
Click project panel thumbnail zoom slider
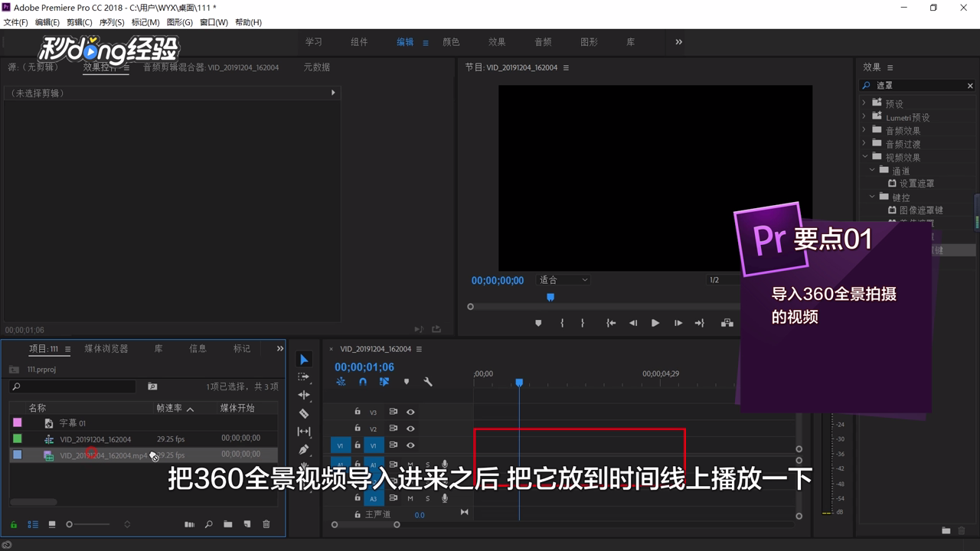(89, 524)
